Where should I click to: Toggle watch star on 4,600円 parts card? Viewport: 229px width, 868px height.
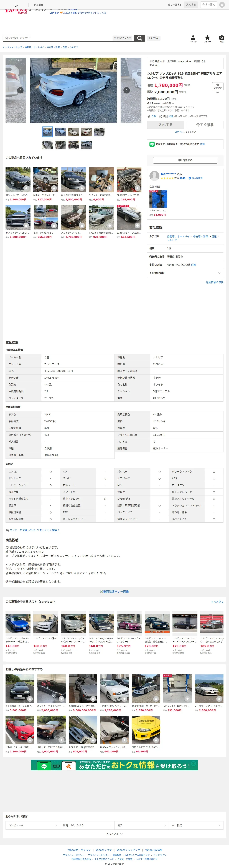pos(110,188)
